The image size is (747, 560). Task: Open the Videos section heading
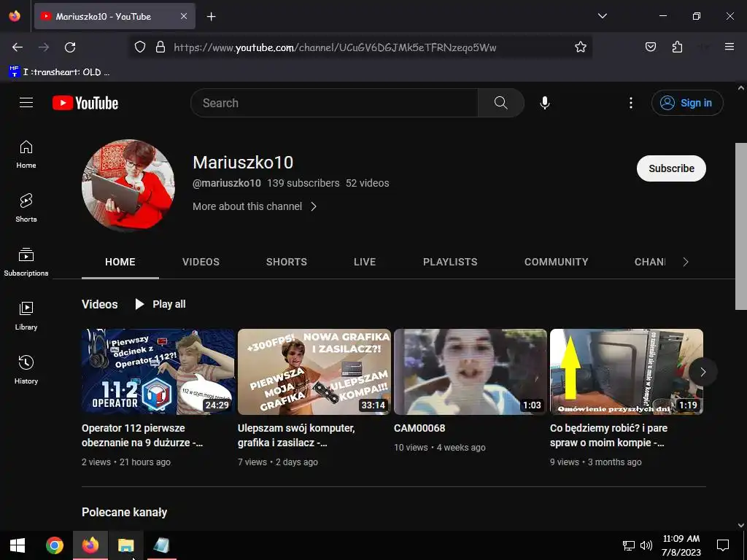[x=99, y=304]
